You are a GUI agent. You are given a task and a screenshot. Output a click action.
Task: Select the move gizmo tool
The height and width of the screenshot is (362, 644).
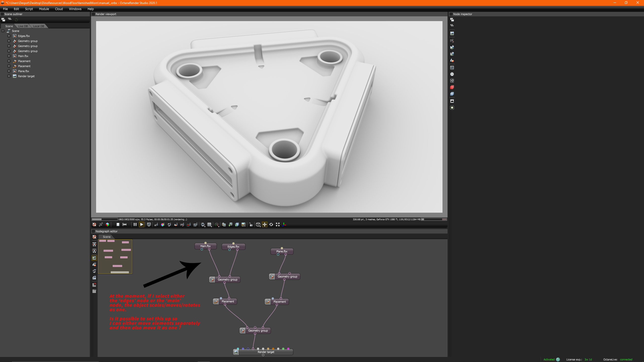(x=265, y=224)
